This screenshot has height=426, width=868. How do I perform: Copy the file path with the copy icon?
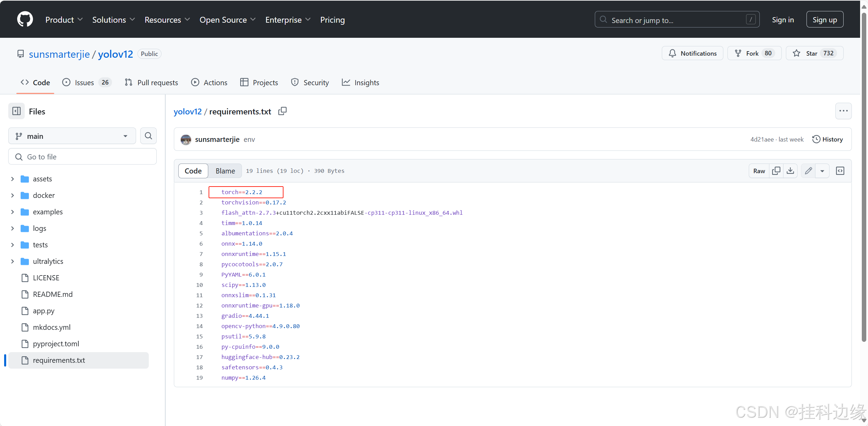tap(282, 111)
